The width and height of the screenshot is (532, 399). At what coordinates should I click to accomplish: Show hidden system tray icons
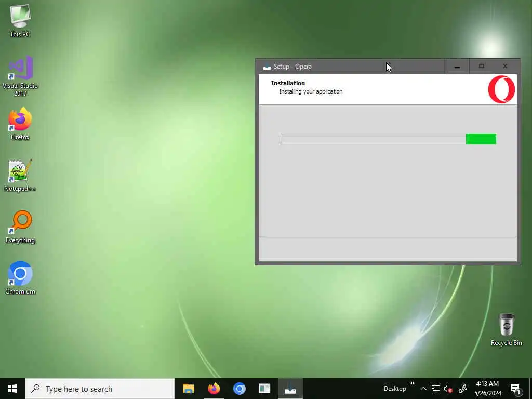click(423, 389)
